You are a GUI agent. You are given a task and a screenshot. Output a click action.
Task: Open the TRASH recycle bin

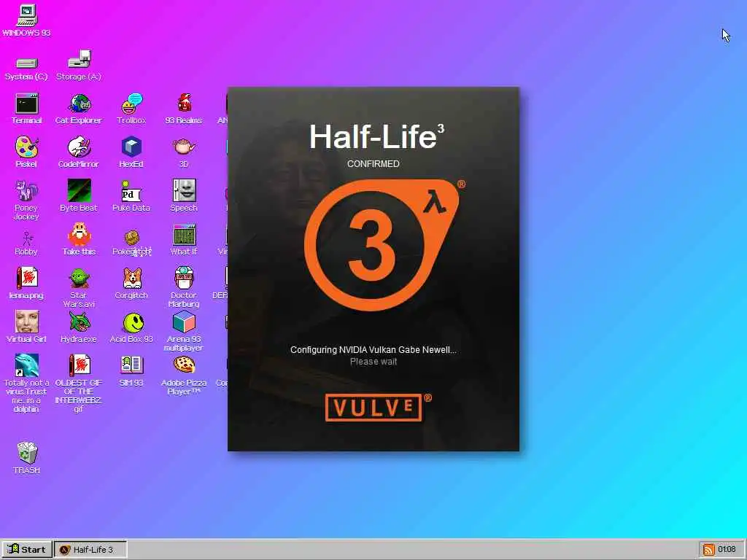point(27,458)
